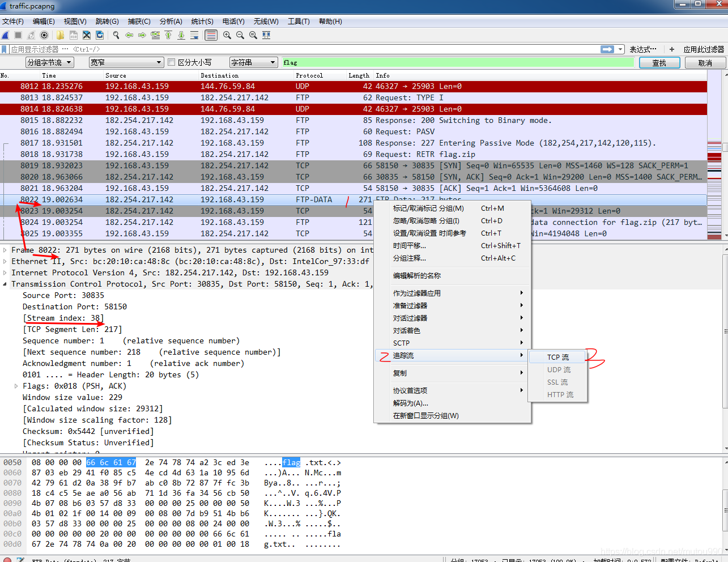Viewport: 728px width, 562px height.
Task: Select hex row 0060 in bytes pane
Action: (x=172, y=472)
